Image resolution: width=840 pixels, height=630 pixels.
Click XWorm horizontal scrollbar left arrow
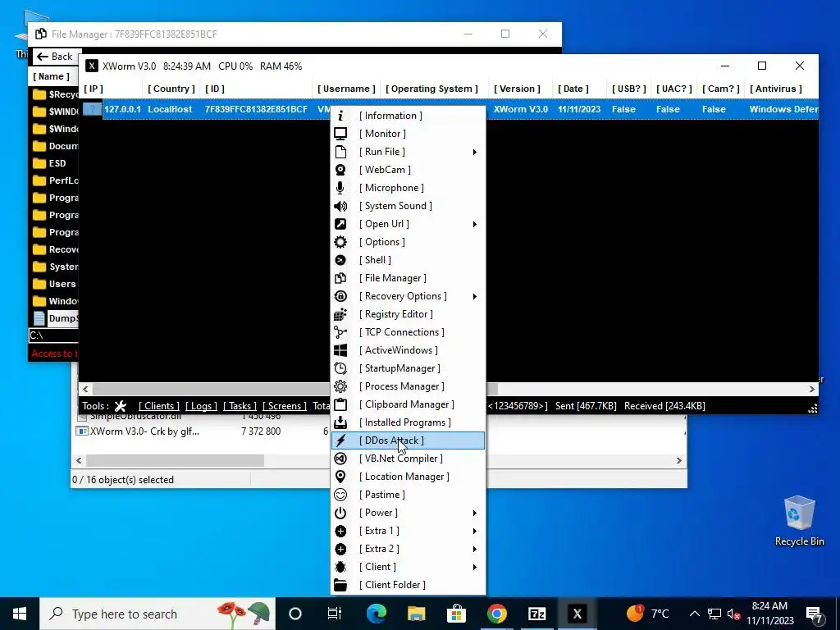point(85,390)
